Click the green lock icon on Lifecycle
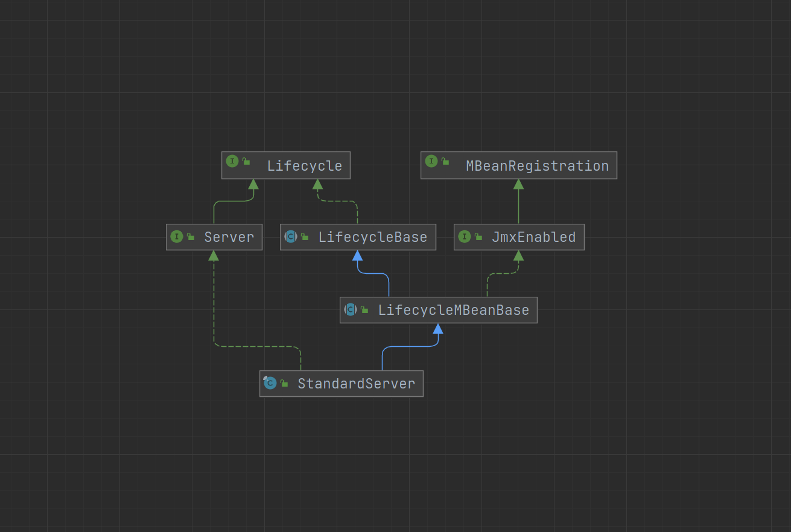Screen dimensions: 791x532 coord(246,161)
